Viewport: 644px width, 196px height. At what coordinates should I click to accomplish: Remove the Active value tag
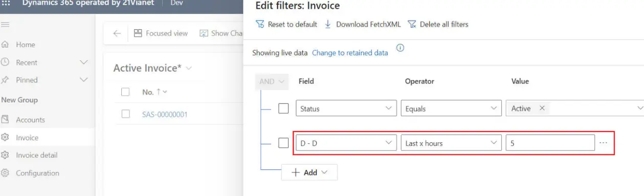(x=542, y=108)
